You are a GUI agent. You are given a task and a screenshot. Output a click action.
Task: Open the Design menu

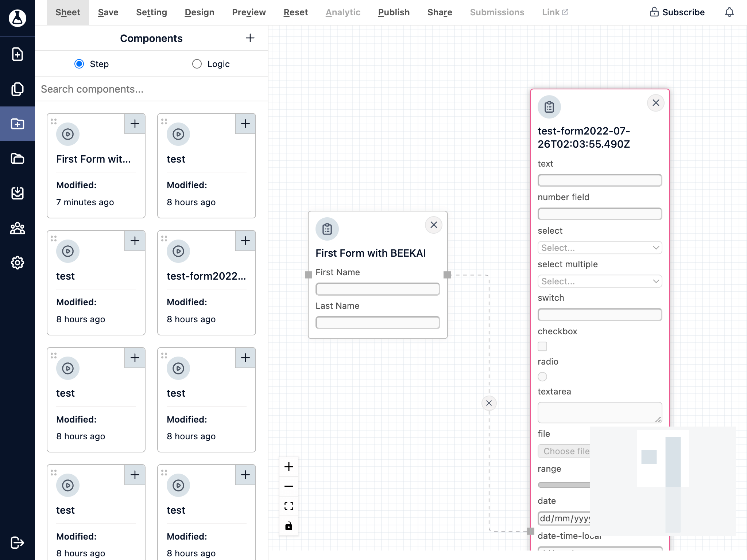click(x=200, y=12)
